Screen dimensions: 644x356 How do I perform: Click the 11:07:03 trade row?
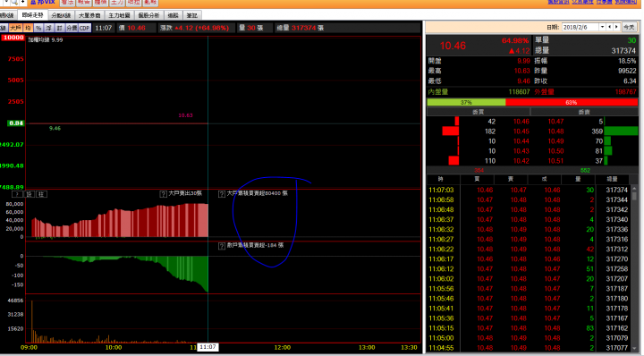(529, 191)
